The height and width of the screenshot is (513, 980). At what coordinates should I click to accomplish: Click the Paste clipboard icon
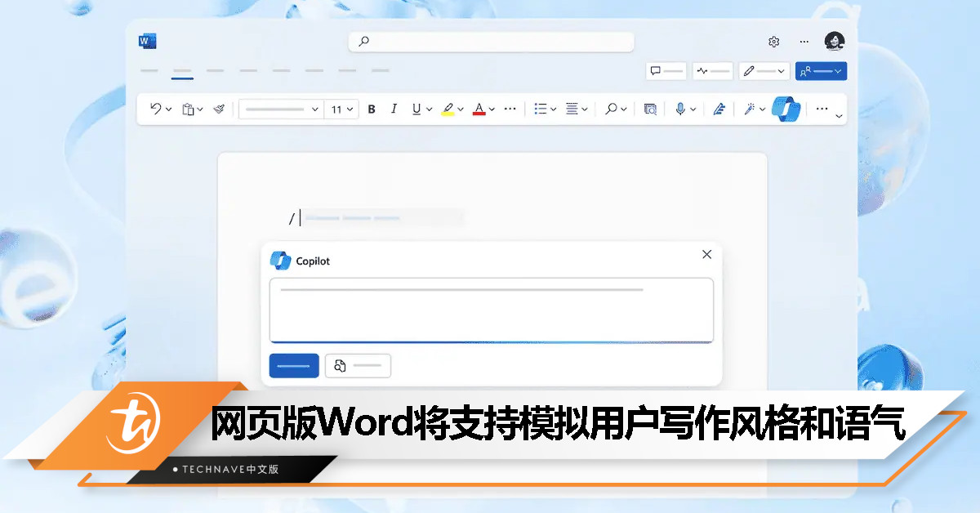click(188, 109)
